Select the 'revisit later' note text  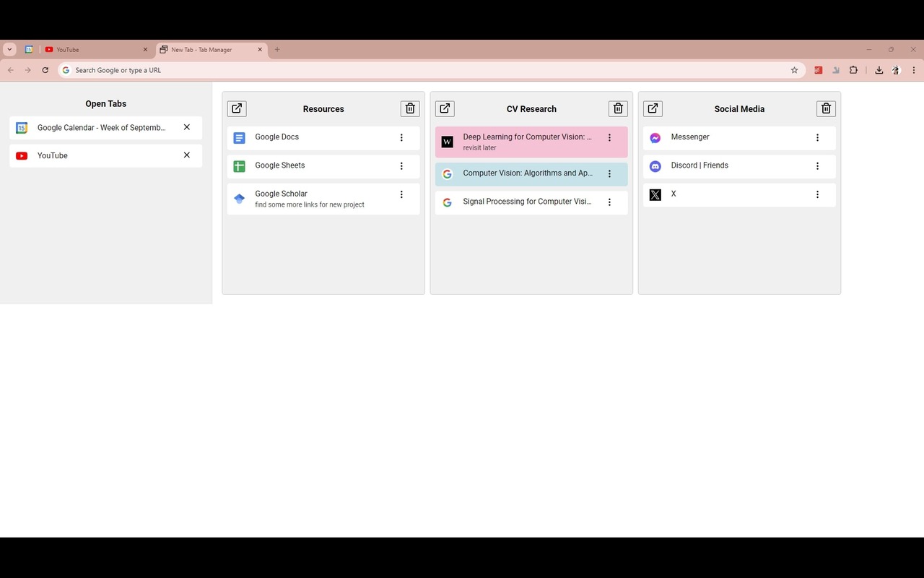tap(479, 148)
